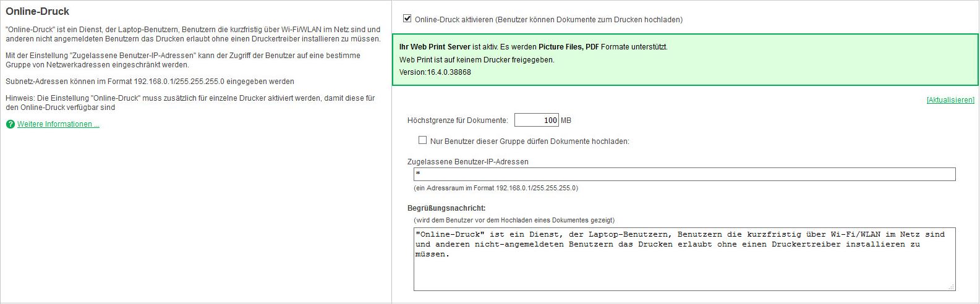Click the "Nur Benutzer dieser Gruppe dürfen Dokumente hochladen" label

(x=529, y=141)
